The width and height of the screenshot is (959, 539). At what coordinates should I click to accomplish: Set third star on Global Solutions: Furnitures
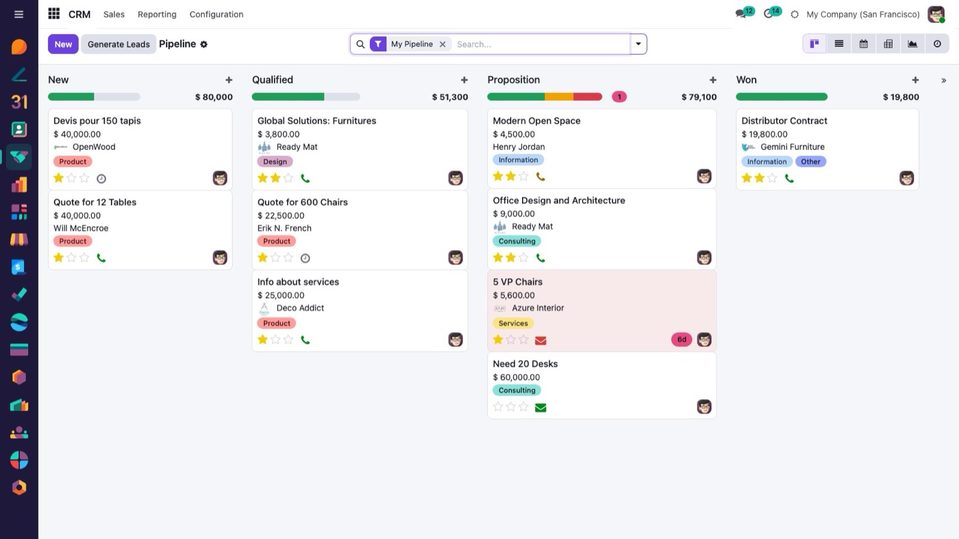288,178
